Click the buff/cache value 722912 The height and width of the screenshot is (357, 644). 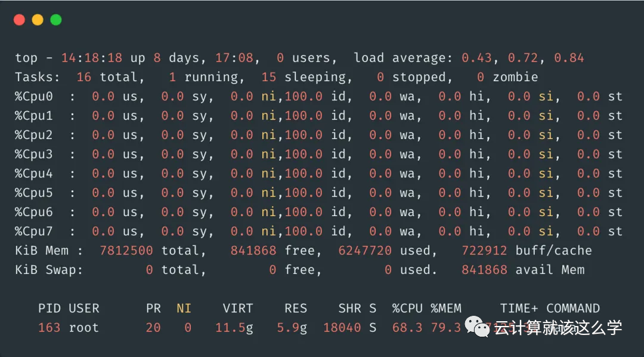(484, 251)
